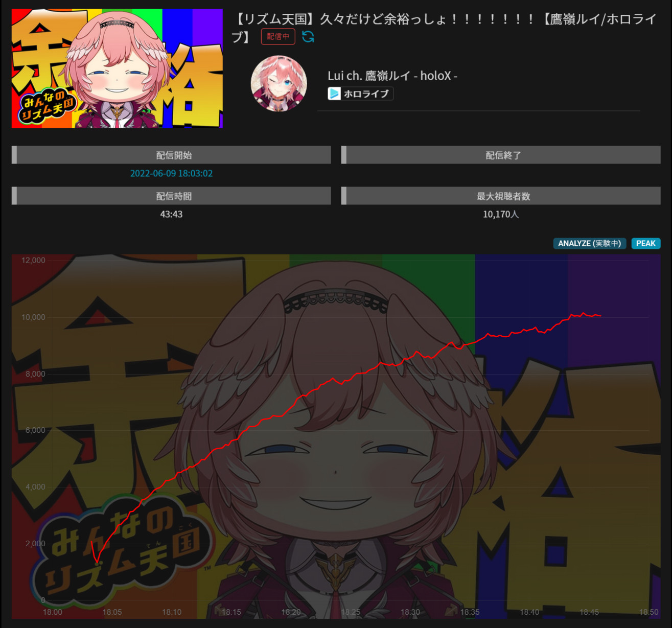Click the duration value 43:43

coord(171,214)
